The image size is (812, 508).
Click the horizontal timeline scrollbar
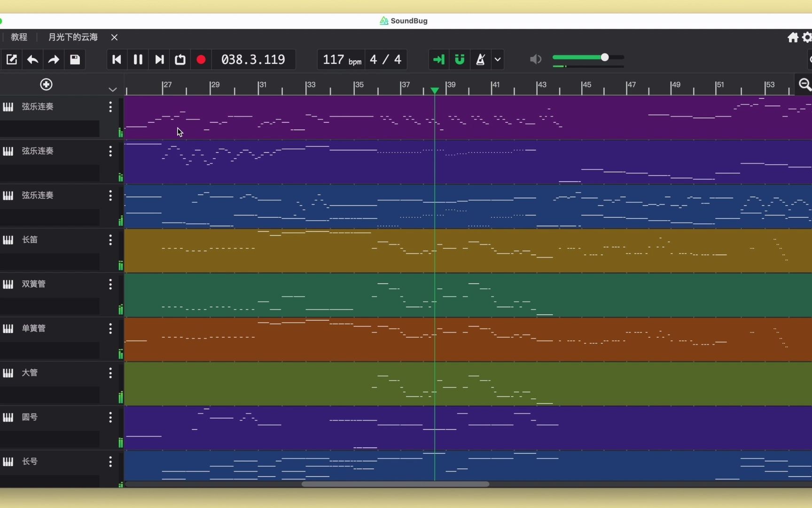(395, 484)
